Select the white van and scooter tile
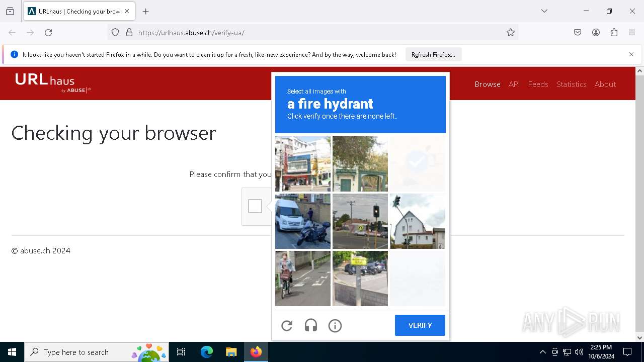Image resolution: width=644 pixels, height=362 pixels. pyautogui.click(x=303, y=221)
